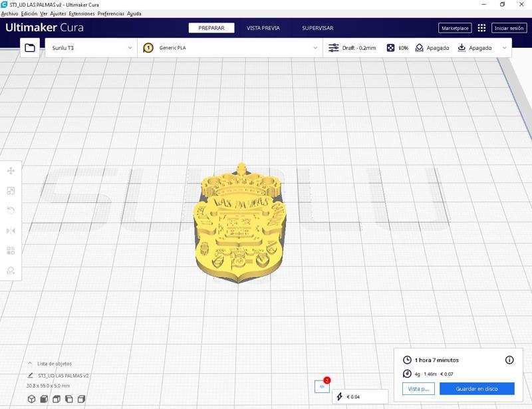Switch to front view cube icon
This screenshot has width=532, height=409.
pyautogui.click(x=44, y=399)
